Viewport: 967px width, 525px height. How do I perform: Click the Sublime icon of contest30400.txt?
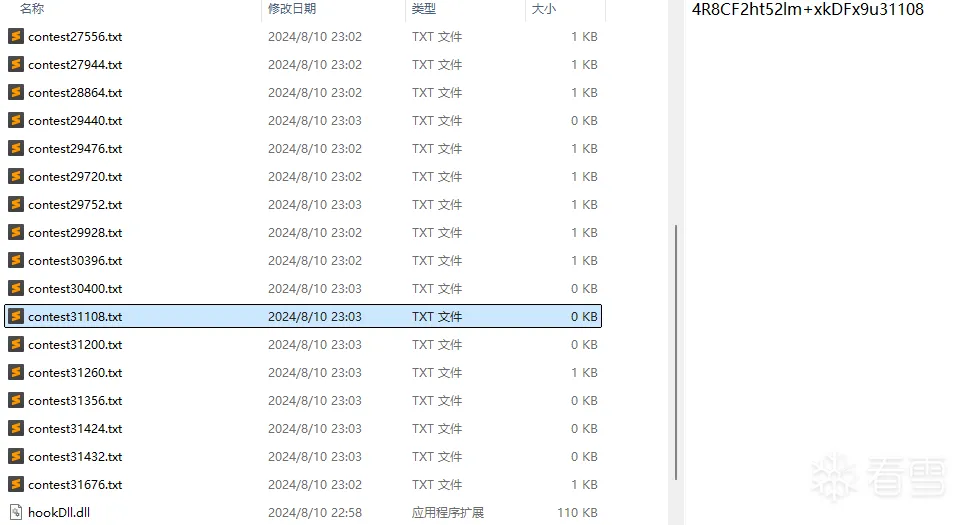pyautogui.click(x=16, y=288)
